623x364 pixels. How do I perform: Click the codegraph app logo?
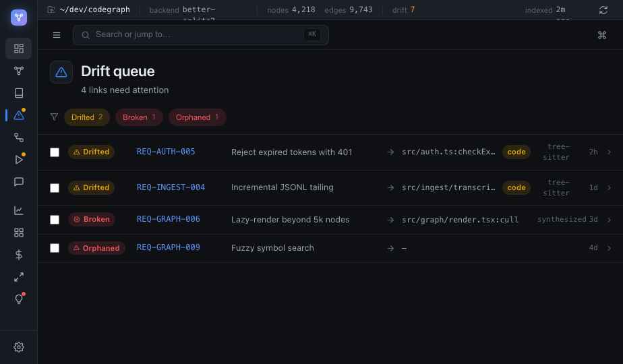[19, 17]
